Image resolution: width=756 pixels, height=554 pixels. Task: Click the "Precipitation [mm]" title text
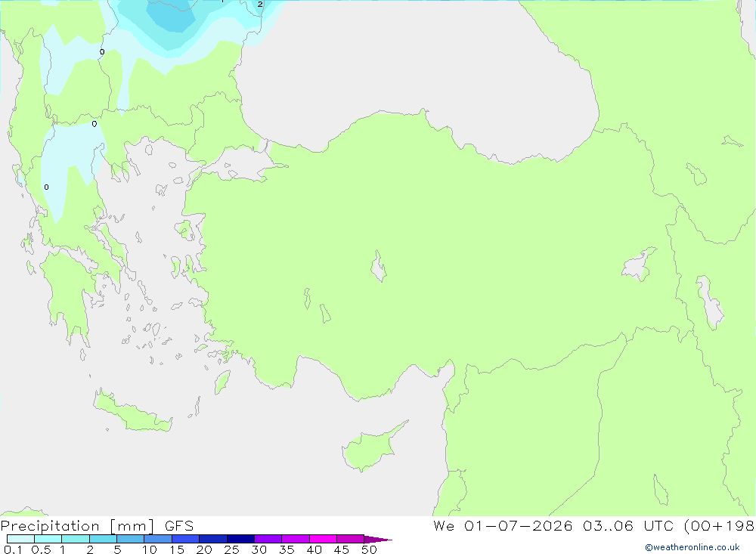pyautogui.click(x=78, y=526)
